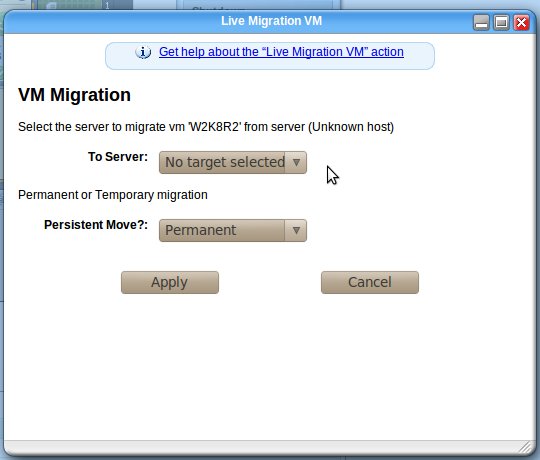Apply the VM migration settings
The image size is (540, 460).
point(170,282)
